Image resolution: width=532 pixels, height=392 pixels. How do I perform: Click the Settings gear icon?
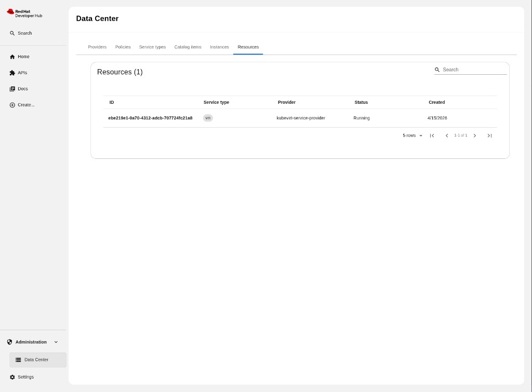point(12,377)
